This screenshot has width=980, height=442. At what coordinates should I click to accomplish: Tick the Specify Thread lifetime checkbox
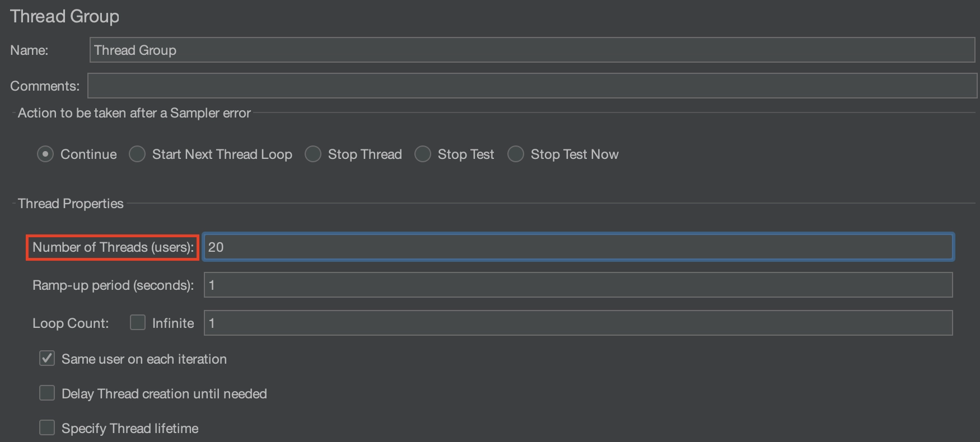[47, 427]
